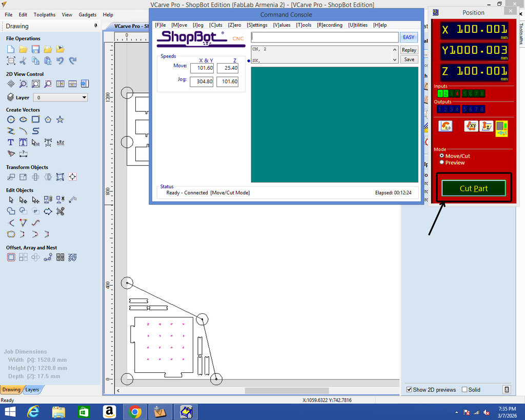Open File Explorer from the taskbar
The width and height of the screenshot is (525, 420).
(58, 412)
